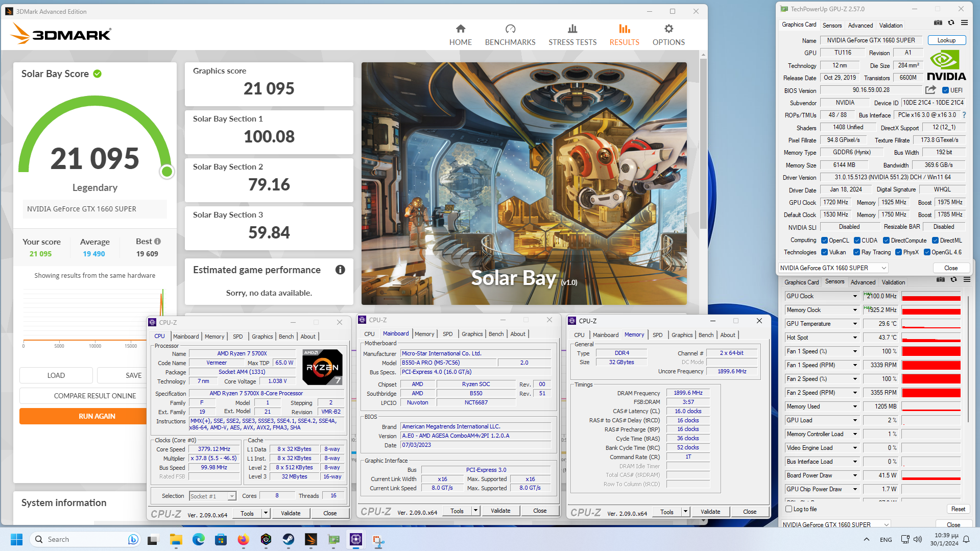This screenshot has height=551, width=980.
Task: Expand the Board Power Draw sensor dropdown
Action: click(x=855, y=475)
